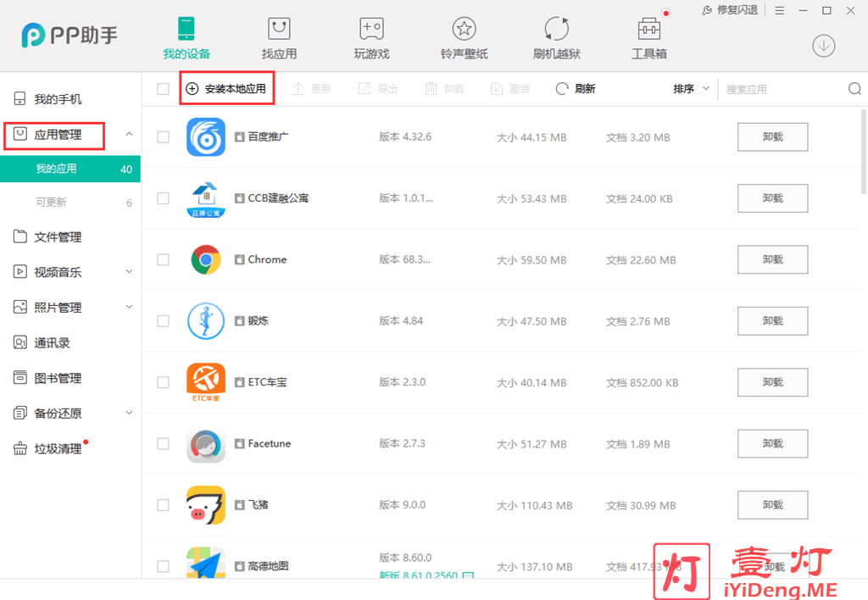The height and width of the screenshot is (600, 868).
Task: Click 修复闪退 repair tool
Action: pyautogui.click(x=730, y=10)
